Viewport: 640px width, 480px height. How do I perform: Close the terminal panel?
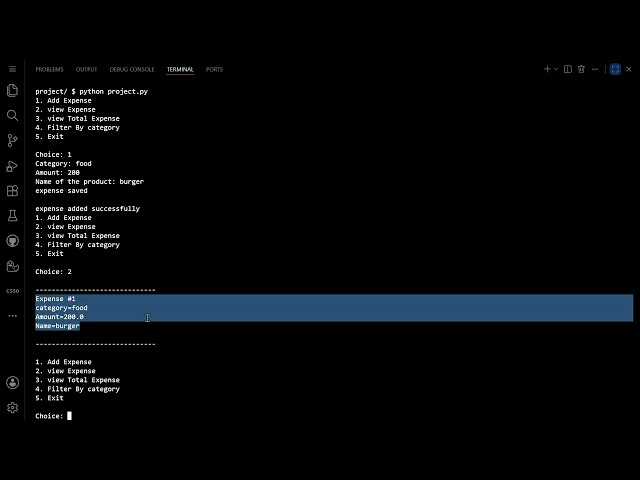(629, 69)
